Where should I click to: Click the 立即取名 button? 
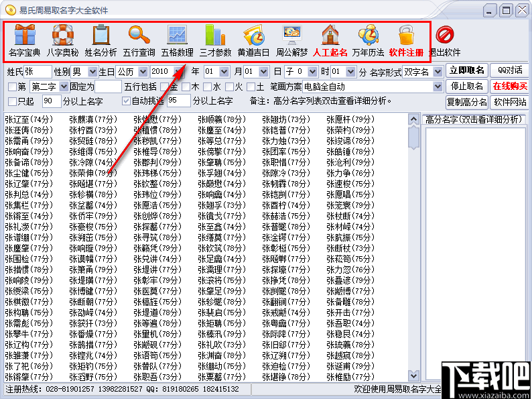[x=466, y=70]
